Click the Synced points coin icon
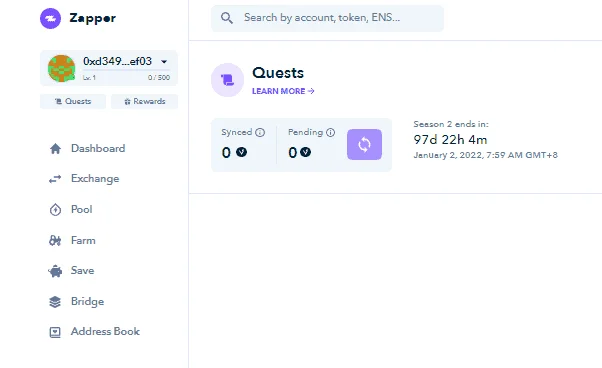 coord(241,152)
